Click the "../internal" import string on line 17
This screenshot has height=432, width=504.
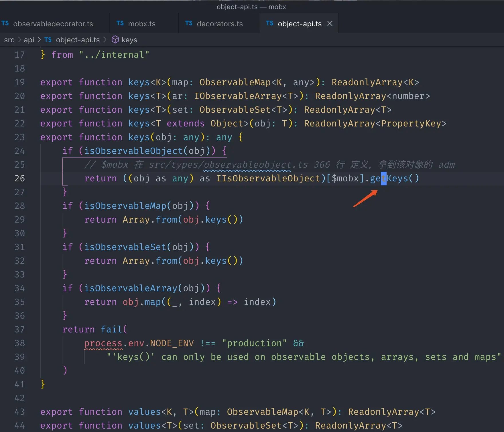[114, 55]
